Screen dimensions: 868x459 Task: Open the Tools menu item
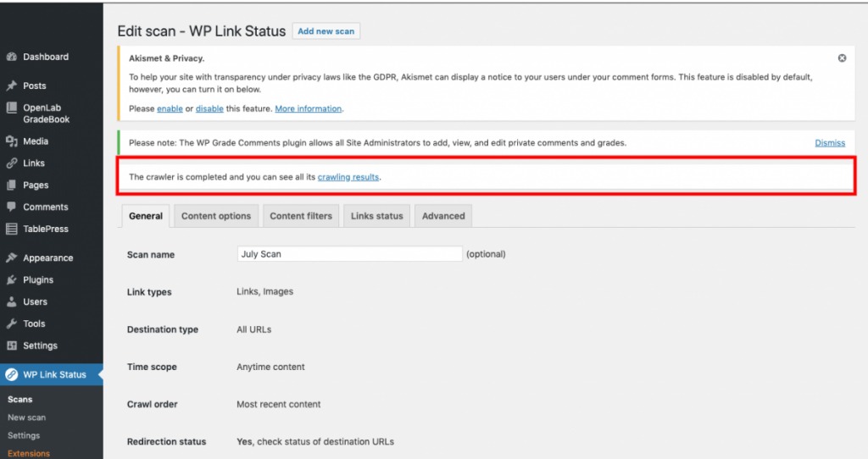pyautogui.click(x=34, y=324)
